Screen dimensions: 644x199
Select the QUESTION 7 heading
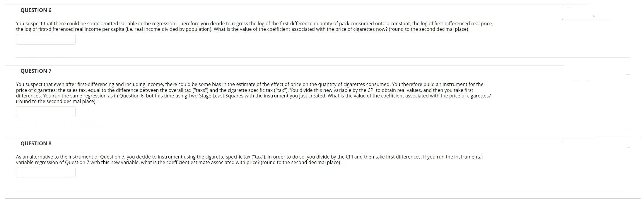(x=36, y=71)
